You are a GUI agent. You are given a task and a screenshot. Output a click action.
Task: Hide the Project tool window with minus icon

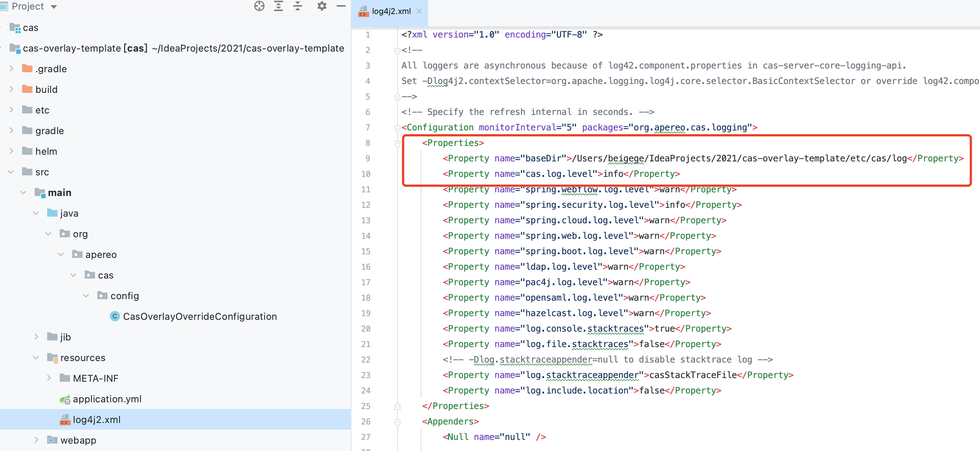click(341, 6)
